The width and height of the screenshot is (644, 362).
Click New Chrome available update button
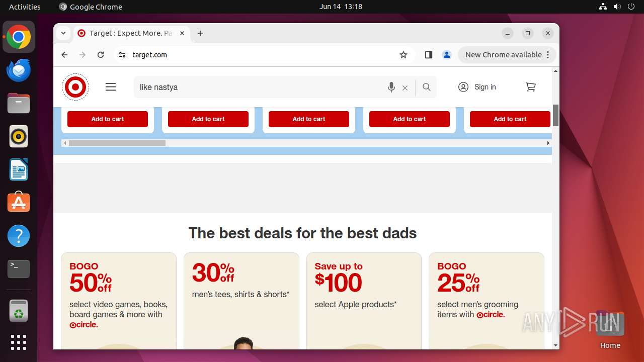(507, 55)
